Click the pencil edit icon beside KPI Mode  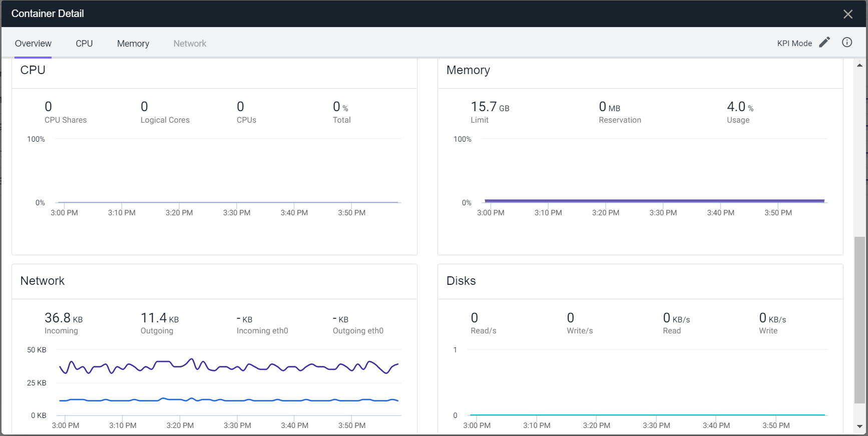pyautogui.click(x=824, y=43)
